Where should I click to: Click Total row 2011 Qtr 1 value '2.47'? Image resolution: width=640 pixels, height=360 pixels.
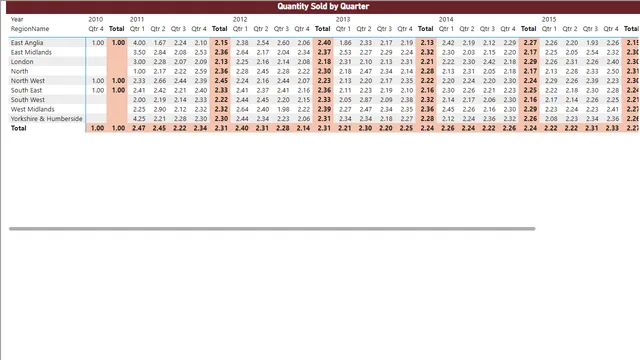(x=139, y=128)
